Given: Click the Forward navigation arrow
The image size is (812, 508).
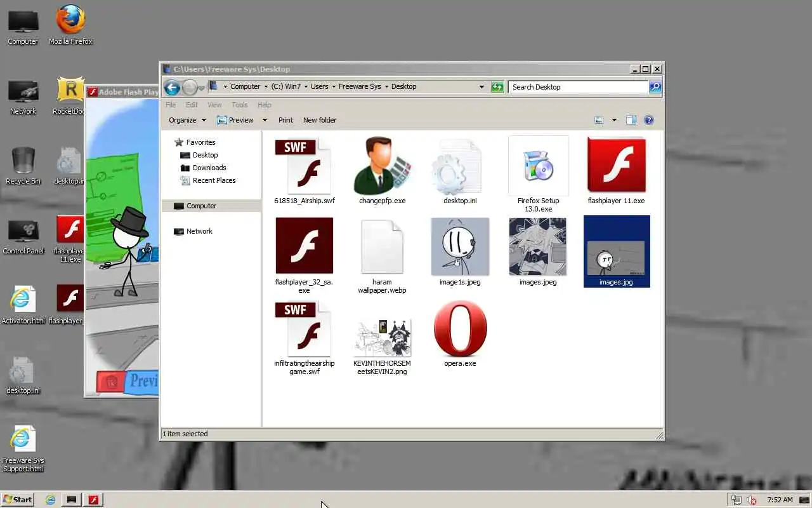Looking at the screenshot, I should [x=190, y=87].
